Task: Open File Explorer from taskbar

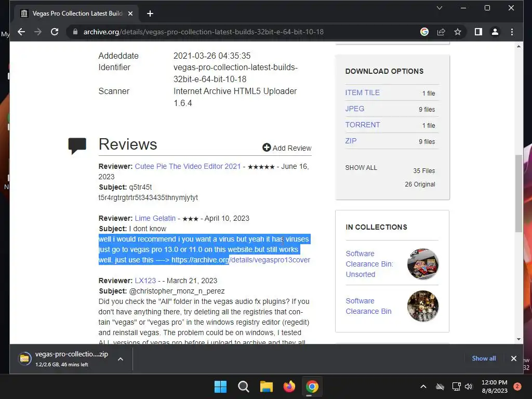Action: point(267,387)
